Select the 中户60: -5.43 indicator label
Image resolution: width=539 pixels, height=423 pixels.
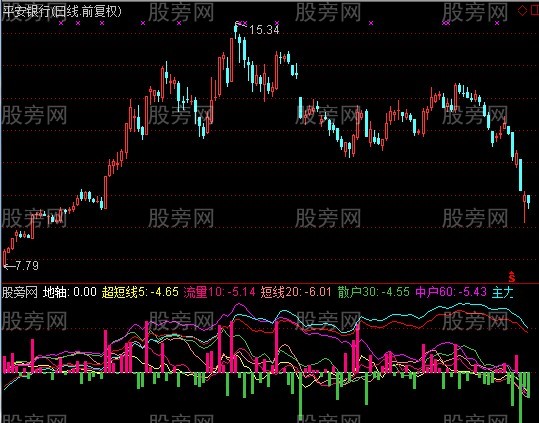451,292
